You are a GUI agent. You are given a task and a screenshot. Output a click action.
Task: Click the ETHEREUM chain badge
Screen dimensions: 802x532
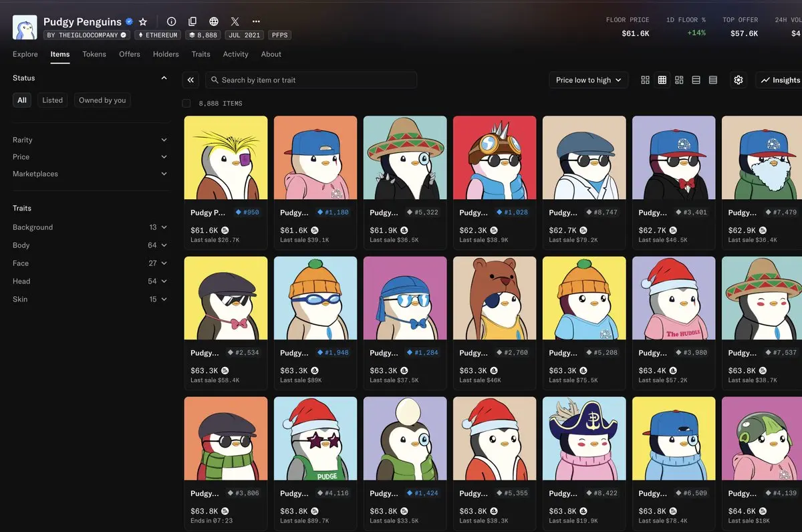click(x=158, y=35)
